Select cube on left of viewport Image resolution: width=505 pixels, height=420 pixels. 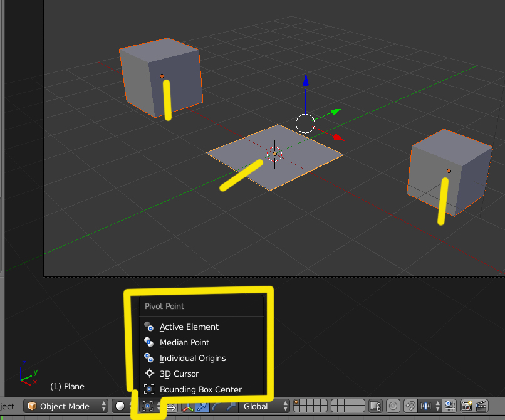pos(161,77)
